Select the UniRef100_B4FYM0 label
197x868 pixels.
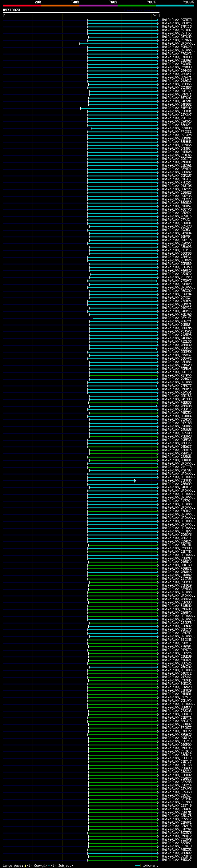176,108
